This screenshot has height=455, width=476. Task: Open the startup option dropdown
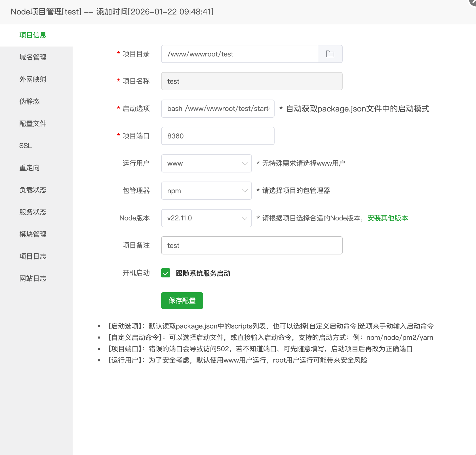(218, 109)
